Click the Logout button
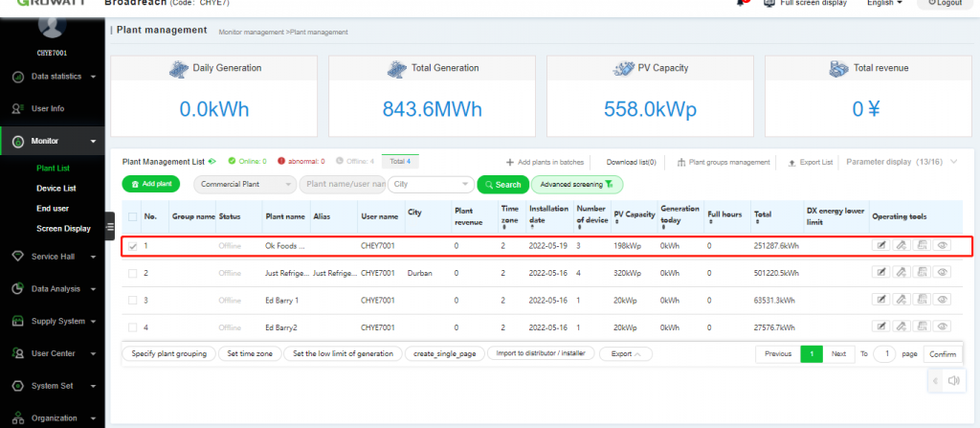The height and width of the screenshot is (428, 980). [945, 3]
